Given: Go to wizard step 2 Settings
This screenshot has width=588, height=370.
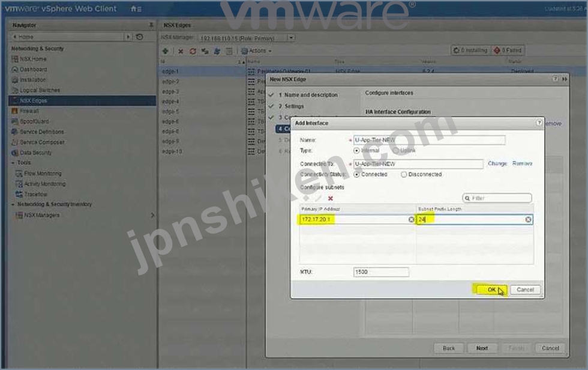Looking at the screenshot, I should click(x=291, y=106).
